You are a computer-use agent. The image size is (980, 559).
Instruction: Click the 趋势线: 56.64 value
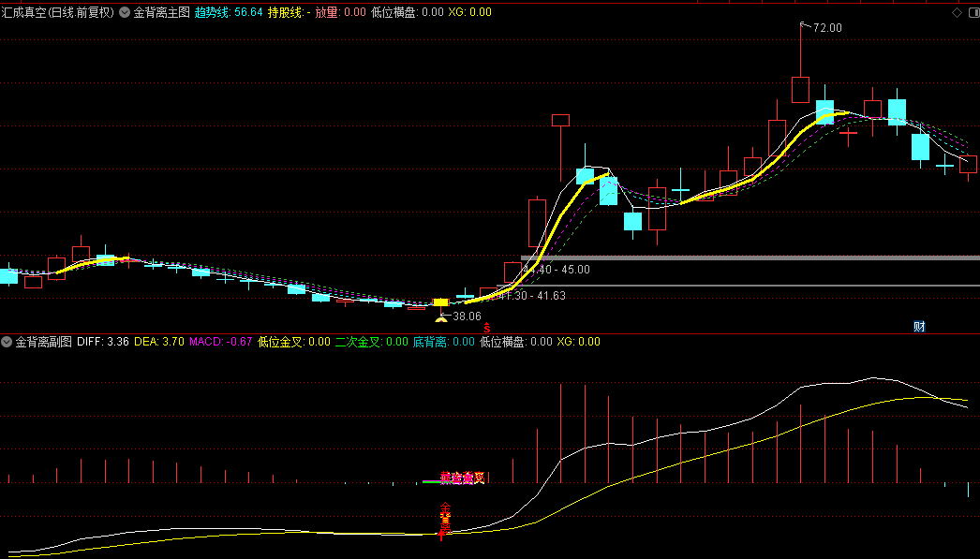(x=228, y=12)
